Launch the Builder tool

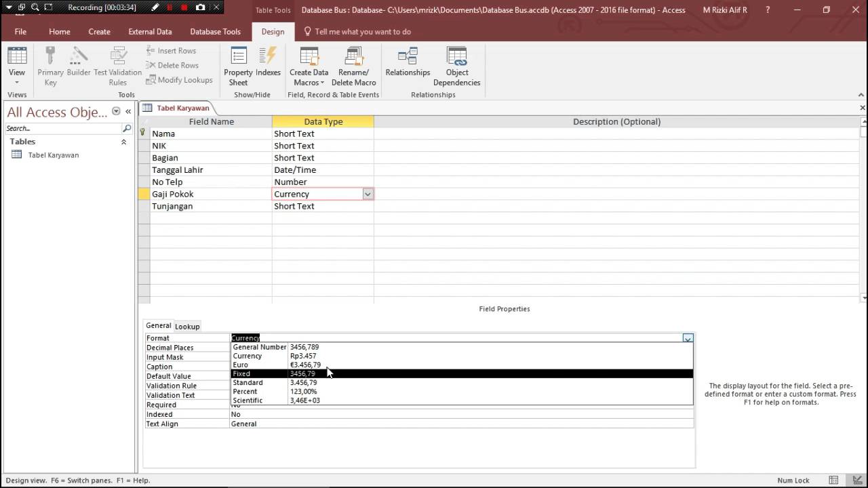(79, 62)
